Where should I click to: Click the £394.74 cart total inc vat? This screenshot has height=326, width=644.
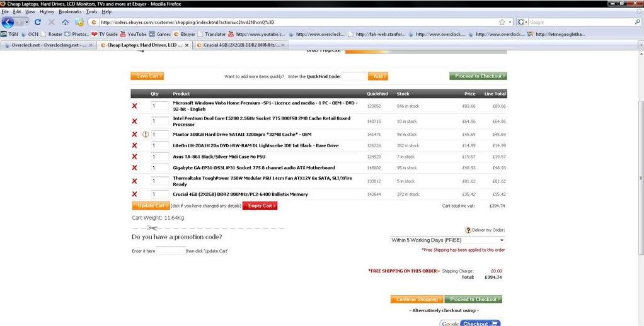497,206
